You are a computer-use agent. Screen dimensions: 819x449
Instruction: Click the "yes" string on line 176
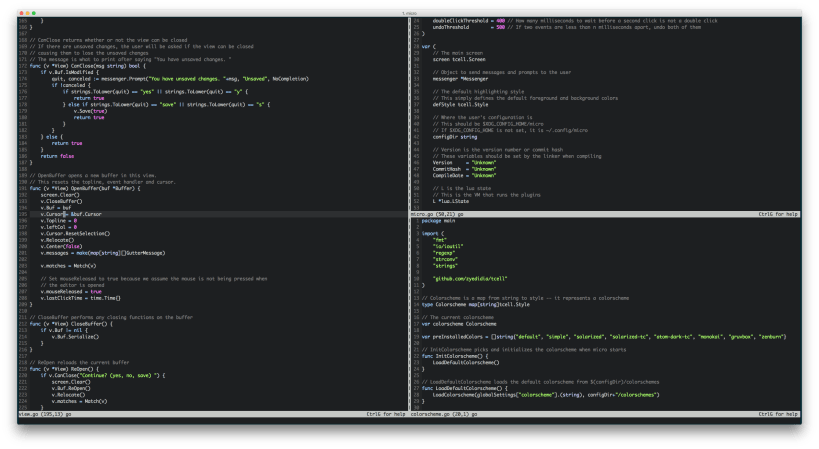pos(149,91)
